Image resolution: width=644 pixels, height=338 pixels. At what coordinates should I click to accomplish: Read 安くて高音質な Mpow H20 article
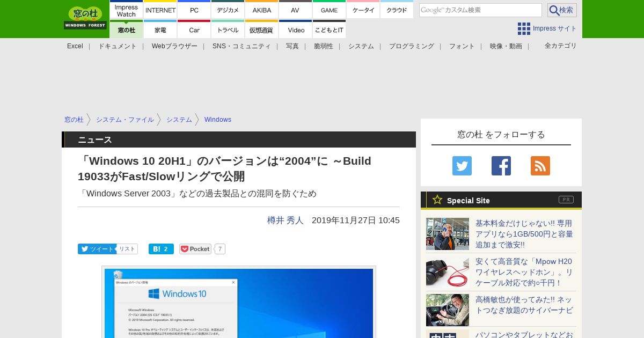coord(524,272)
